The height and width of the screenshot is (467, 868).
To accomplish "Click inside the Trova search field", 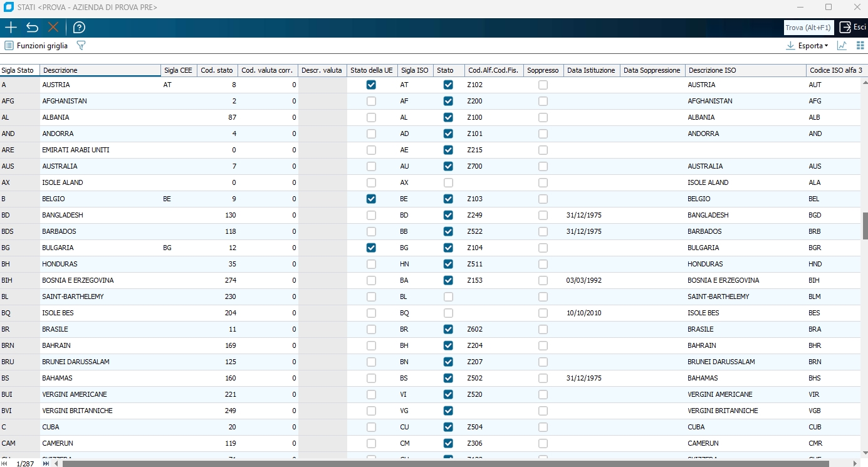I will click(x=808, y=28).
